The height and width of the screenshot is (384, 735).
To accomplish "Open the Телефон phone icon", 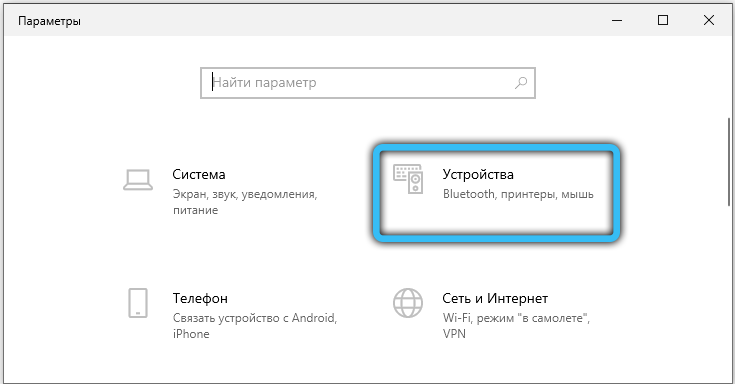I will pyautogui.click(x=138, y=303).
